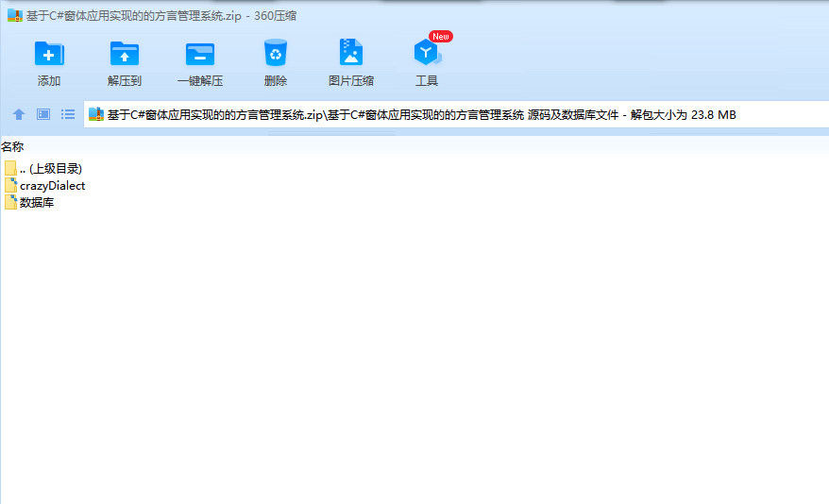Screen dimensions: 829x504
Task: Sort by the 名称 column header
Action: tap(12, 147)
